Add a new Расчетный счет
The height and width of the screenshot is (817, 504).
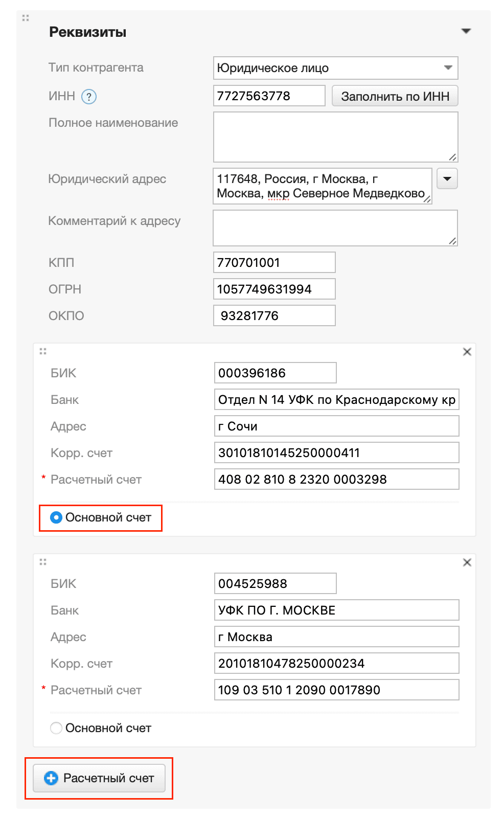point(99,778)
